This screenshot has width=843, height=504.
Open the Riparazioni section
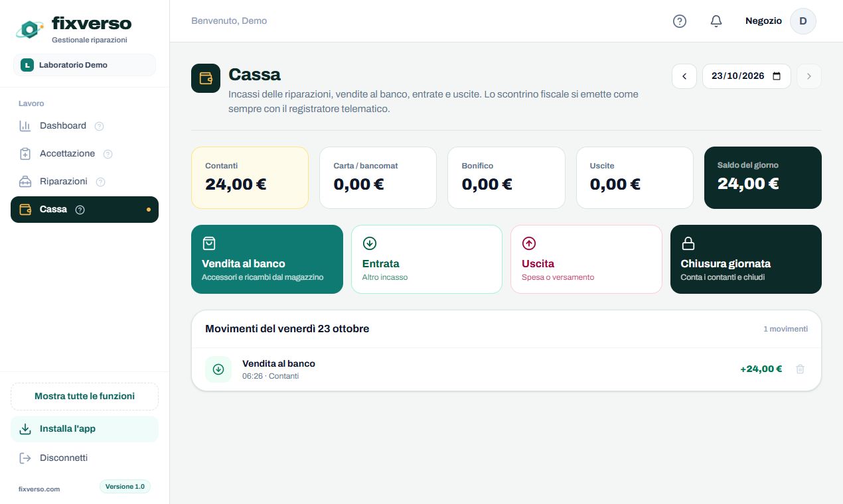click(84, 182)
